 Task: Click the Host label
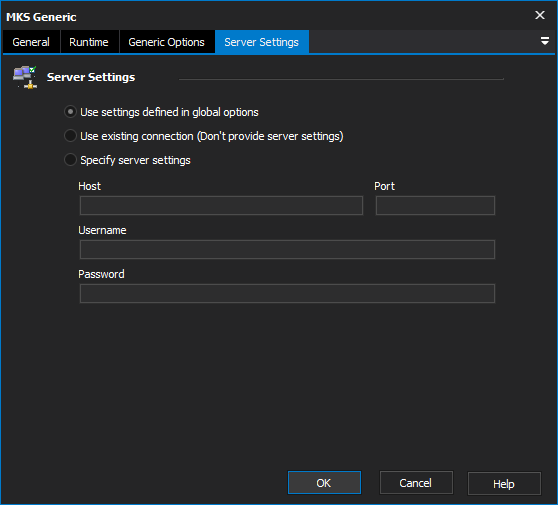89,186
